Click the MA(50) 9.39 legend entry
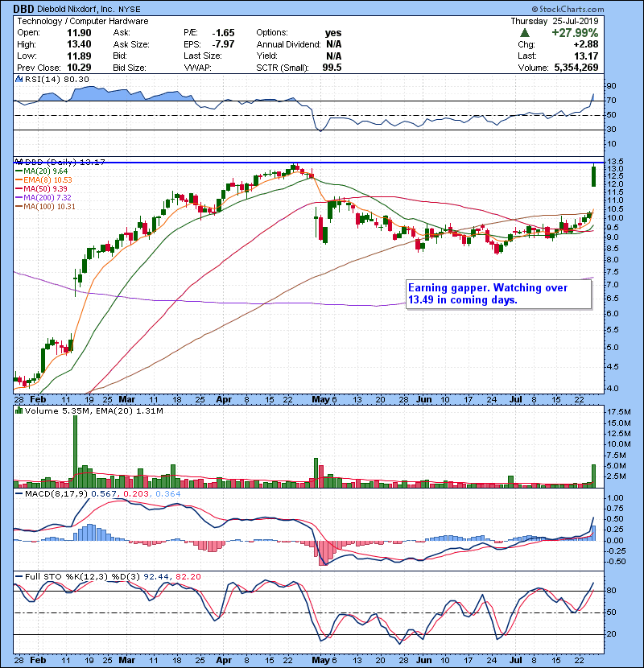Image resolution: width=644 pixels, height=668 pixels. click(41, 188)
